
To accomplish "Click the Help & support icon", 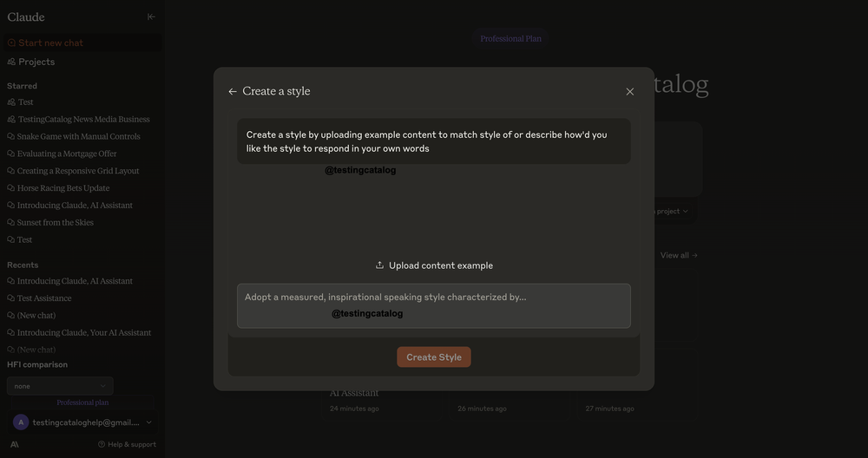I will point(102,444).
